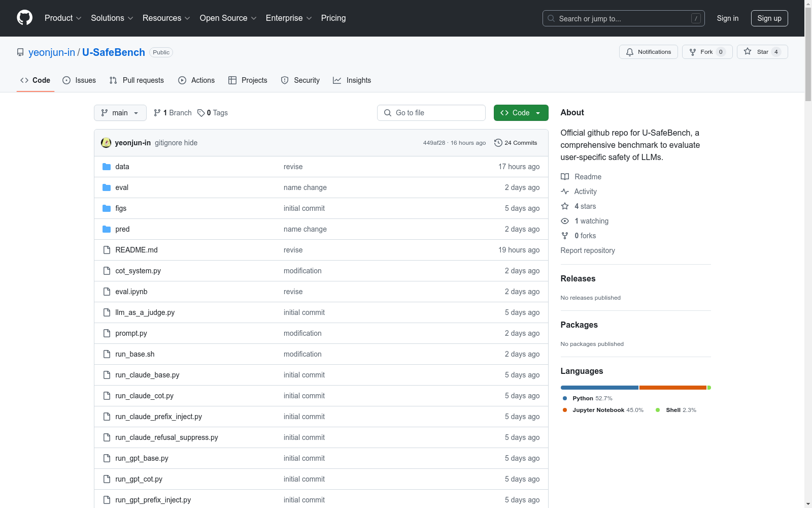812x508 pixels.
Task: Open the green Code dropdown button
Action: click(x=521, y=113)
